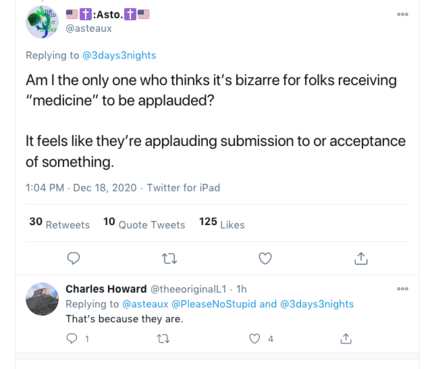Screen dimensions: 434x369
Task: Open the asteaux profile avatar
Action: pos(42,22)
